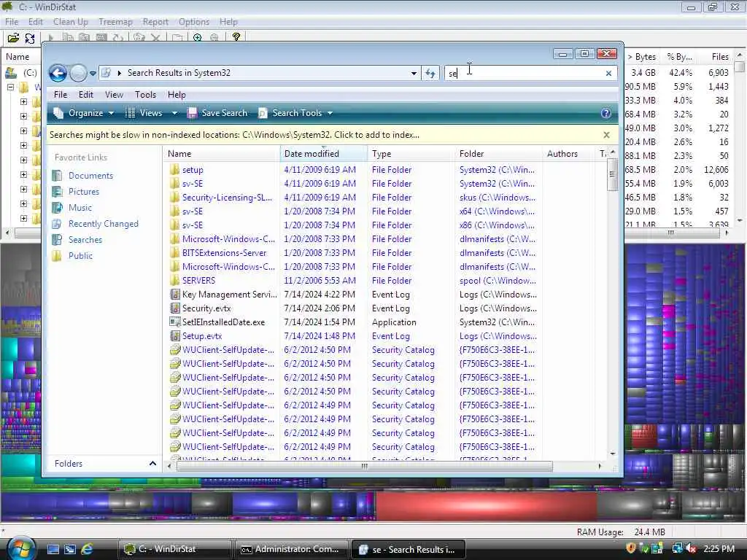
Task: Open recent pages dropdown beside Forward
Action: pos(93,73)
